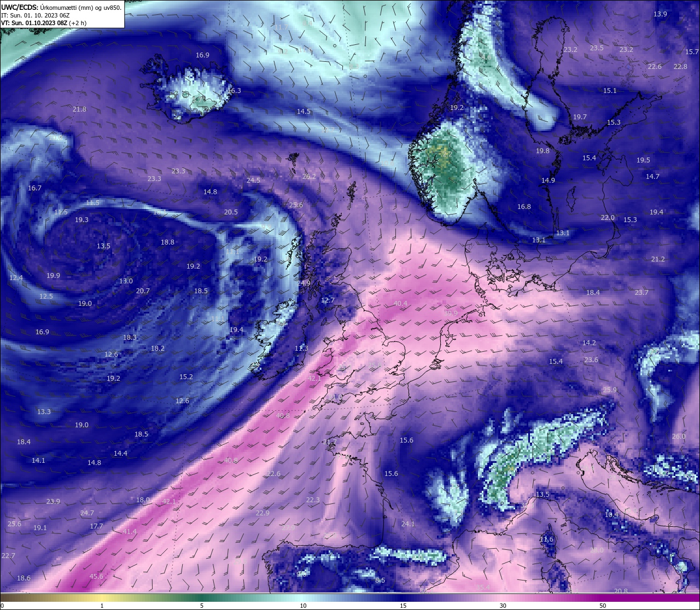Click the 16.8 value label
The width and height of the screenshot is (700, 610).
coord(524,207)
